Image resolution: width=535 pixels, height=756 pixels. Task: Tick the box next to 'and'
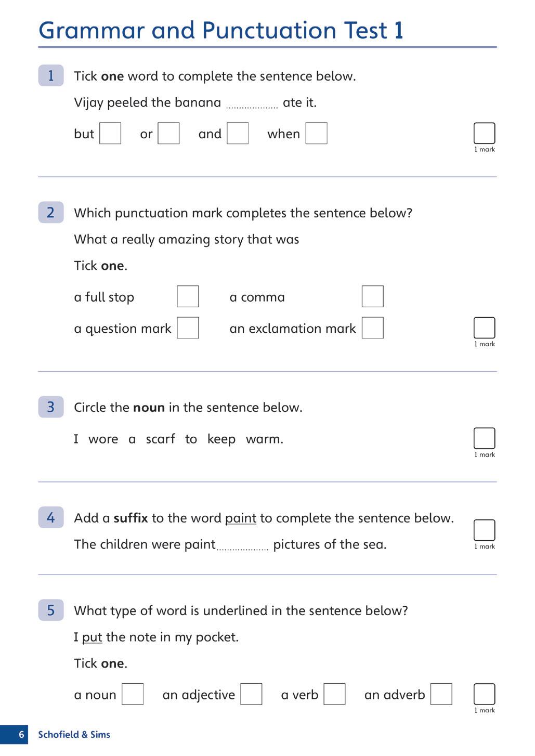tap(238, 134)
